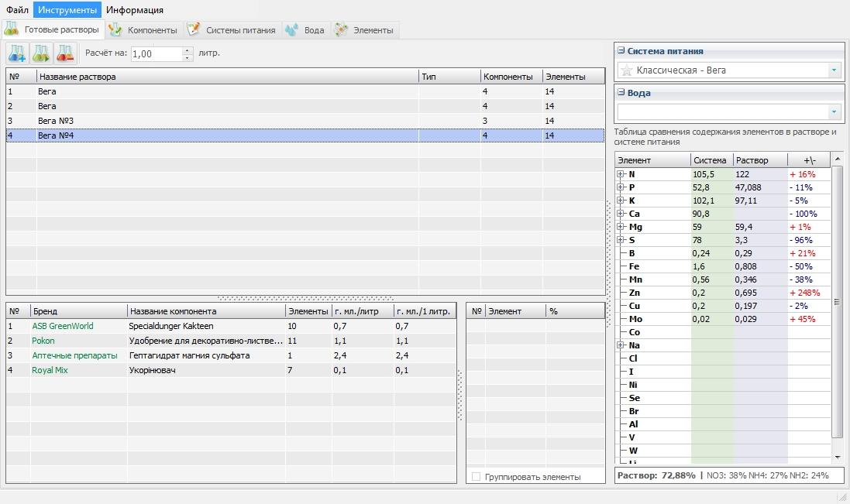Viewport: 850px width, 504px height.
Task: Open the Файл menu
Action: point(17,10)
